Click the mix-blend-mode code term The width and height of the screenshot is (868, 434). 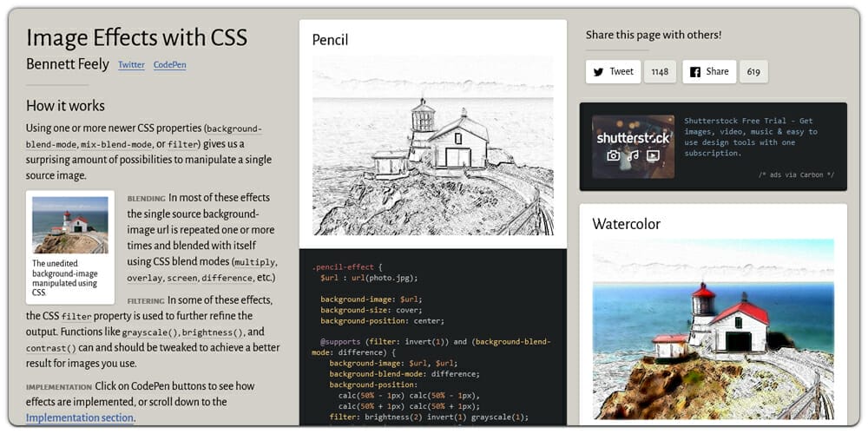pyautogui.click(x=116, y=145)
